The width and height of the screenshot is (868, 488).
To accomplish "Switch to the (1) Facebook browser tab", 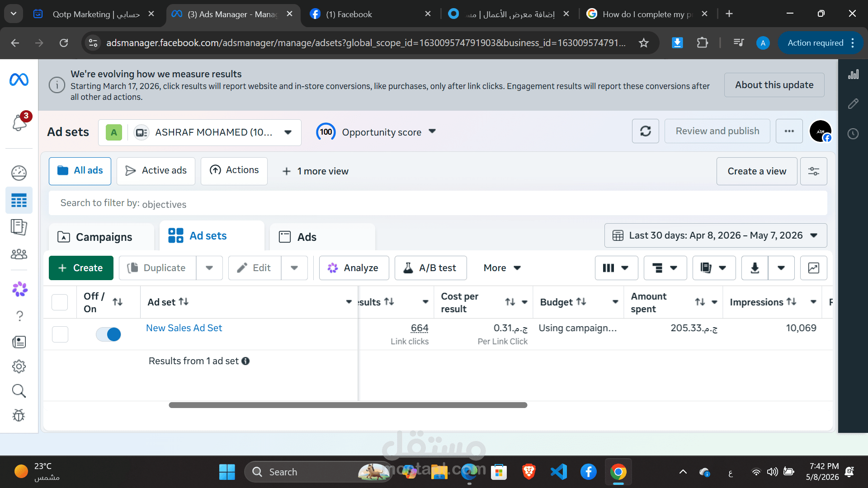I will coord(370,14).
